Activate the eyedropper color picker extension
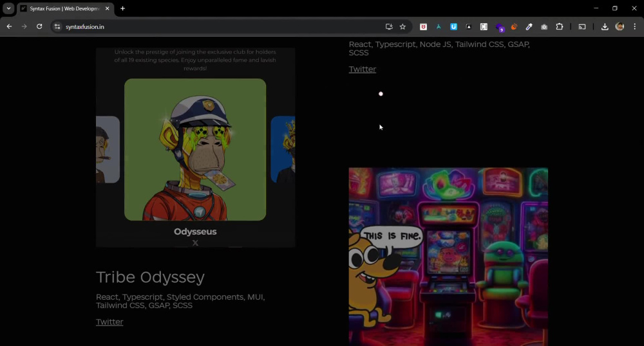Screen dimensions: 644x346 tap(529, 26)
